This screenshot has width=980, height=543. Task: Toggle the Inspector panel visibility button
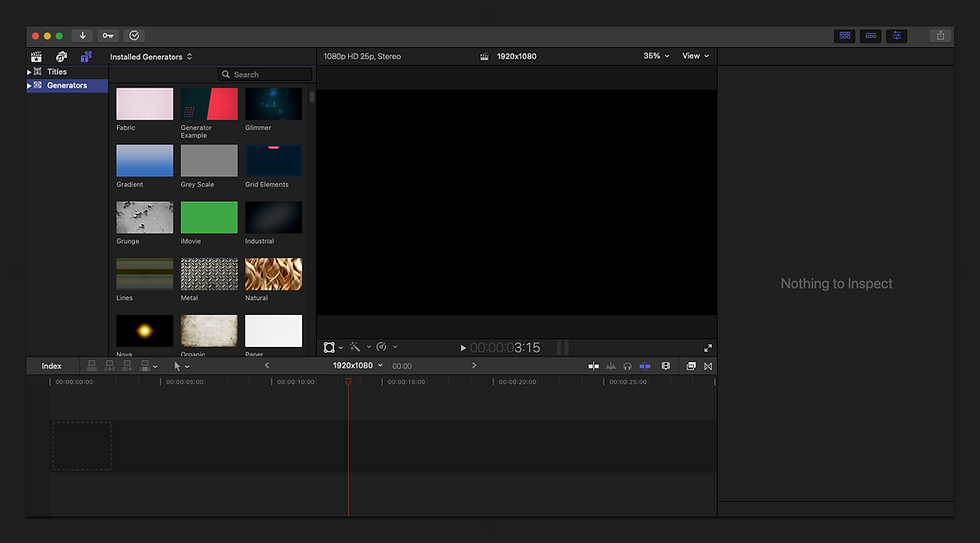tap(897, 36)
